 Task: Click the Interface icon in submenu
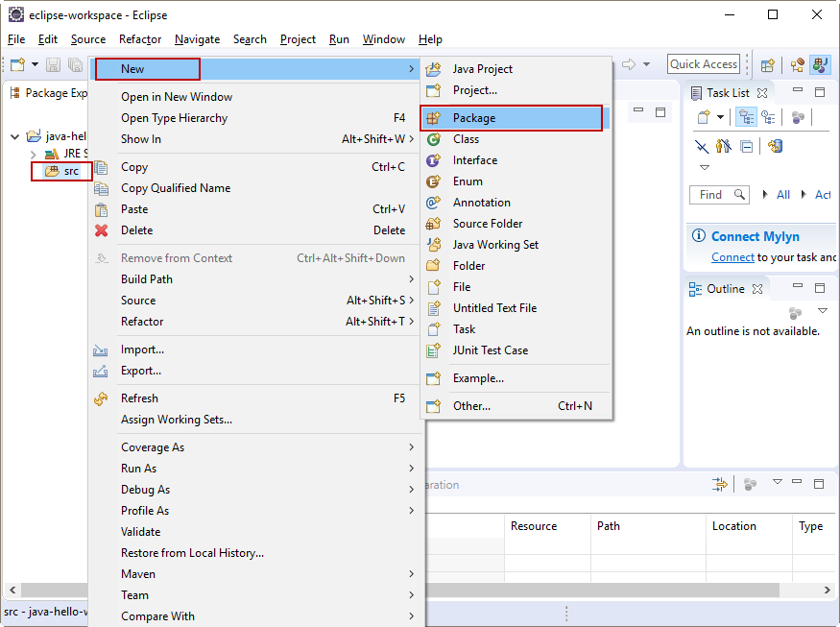point(433,160)
